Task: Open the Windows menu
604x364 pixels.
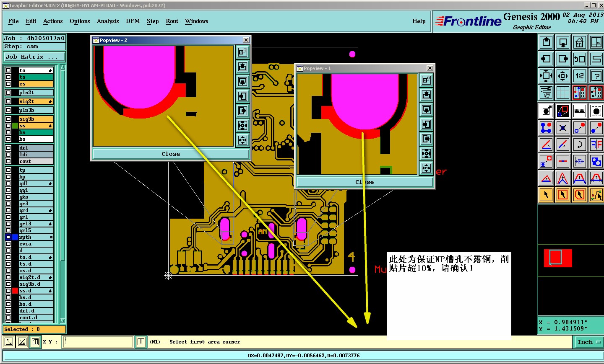Action: click(197, 21)
